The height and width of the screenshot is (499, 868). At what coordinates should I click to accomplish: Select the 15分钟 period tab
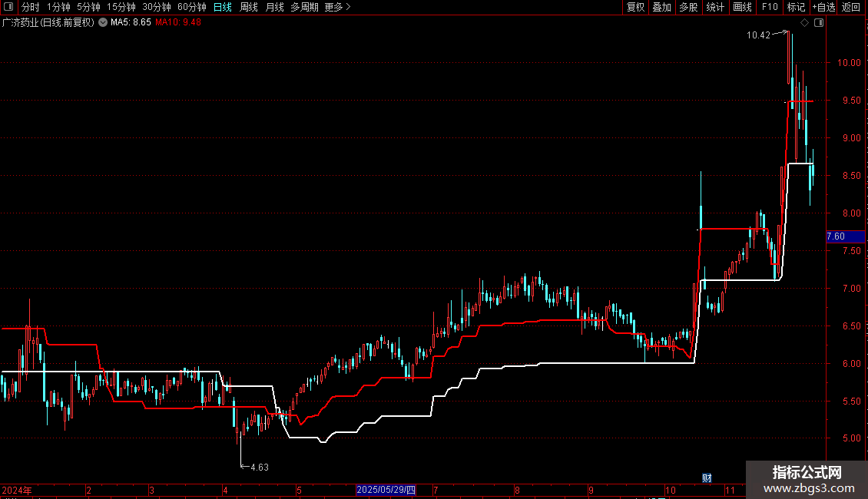pyautogui.click(x=121, y=7)
